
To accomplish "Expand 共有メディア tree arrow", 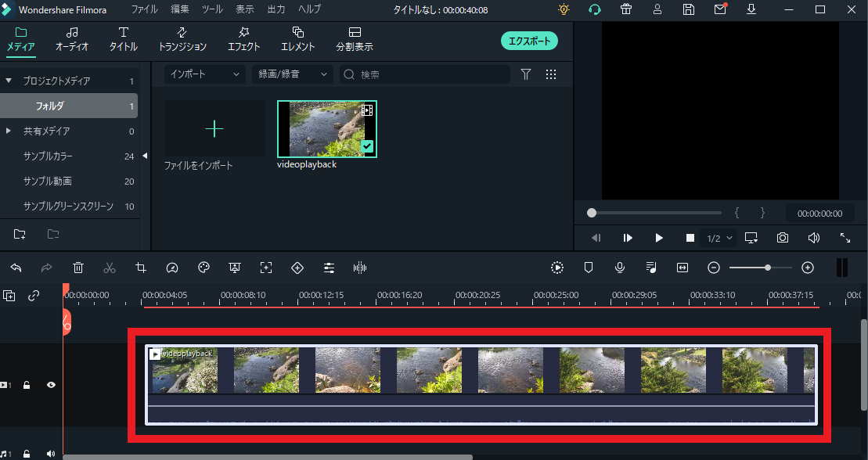I will coord(9,131).
